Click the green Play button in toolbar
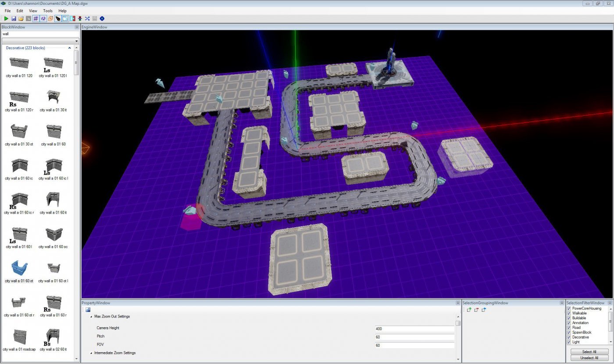This screenshot has width=614, height=364. [6, 18]
